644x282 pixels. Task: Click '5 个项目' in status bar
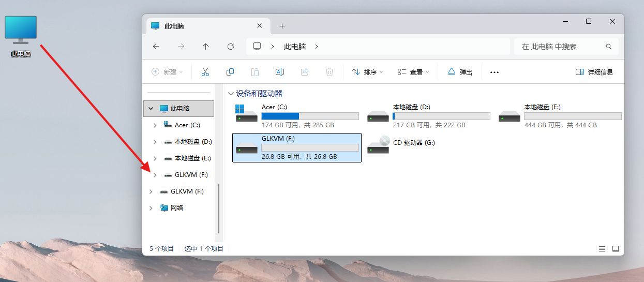pyautogui.click(x=162, y=249)
